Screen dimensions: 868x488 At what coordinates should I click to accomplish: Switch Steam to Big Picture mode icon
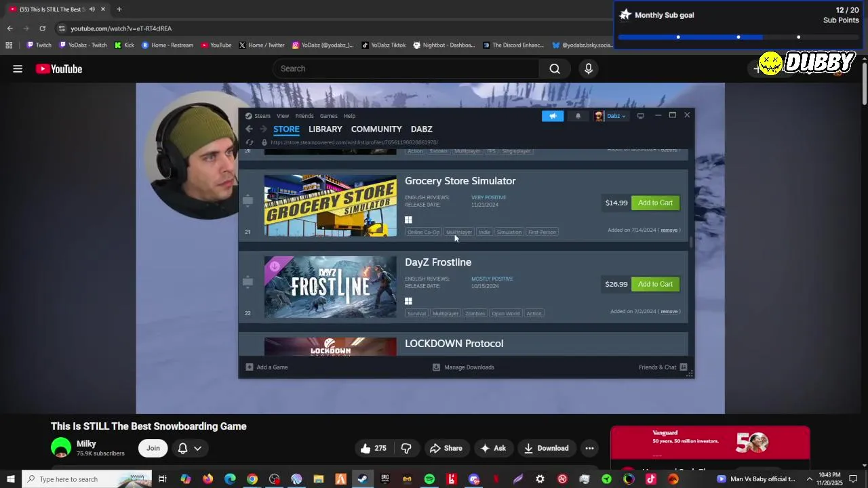coord(640,116)
